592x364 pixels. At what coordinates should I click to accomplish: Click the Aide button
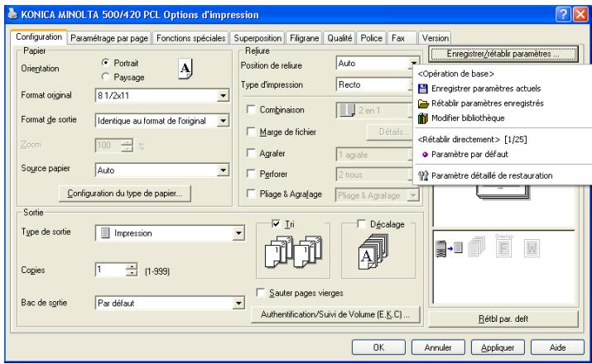coord(557,347)
